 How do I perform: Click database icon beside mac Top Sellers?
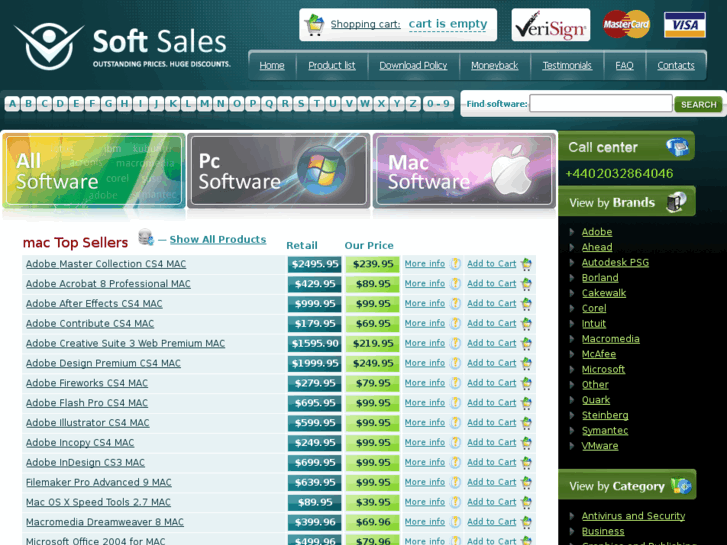[146, 237]
